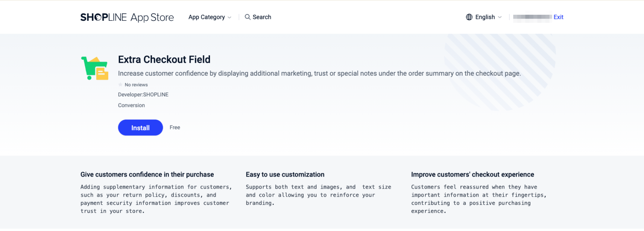Click the Extra Checkout Field title
Image resolution: width=644 pixels, height=231 pixels.
point(164,59)
